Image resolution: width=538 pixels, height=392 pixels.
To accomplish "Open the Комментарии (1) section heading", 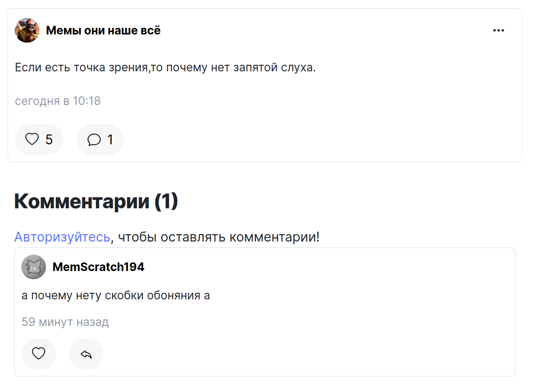I will point(96,201).
